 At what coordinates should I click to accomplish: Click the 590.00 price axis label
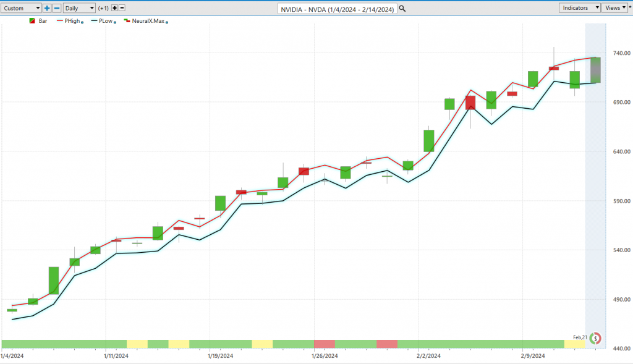(621, 201)
